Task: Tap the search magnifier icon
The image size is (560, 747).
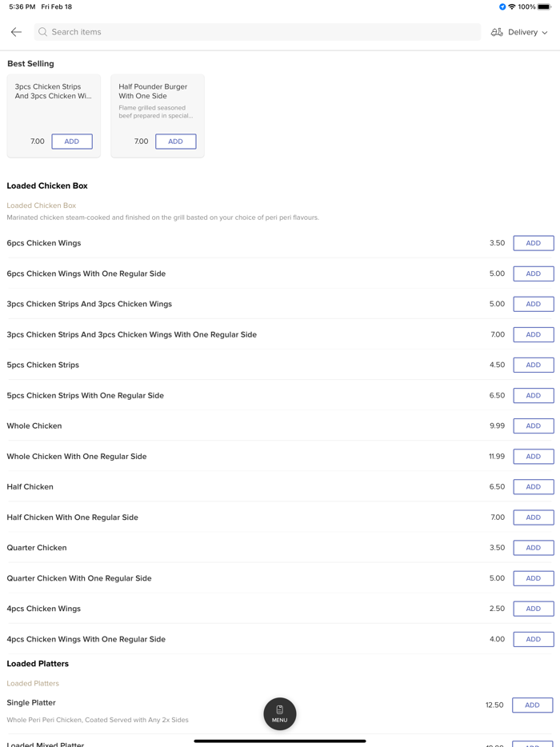Action: (43, 32)
